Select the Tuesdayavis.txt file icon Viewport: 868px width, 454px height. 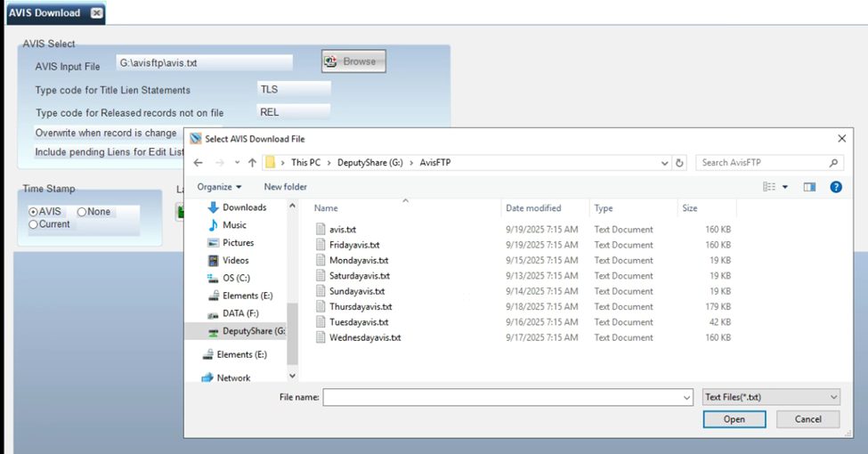click(320, 322)
